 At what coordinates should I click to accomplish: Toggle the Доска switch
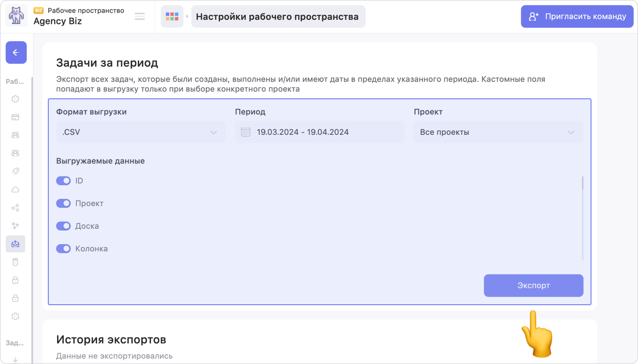pyautogui.click(x=64, y=226)
